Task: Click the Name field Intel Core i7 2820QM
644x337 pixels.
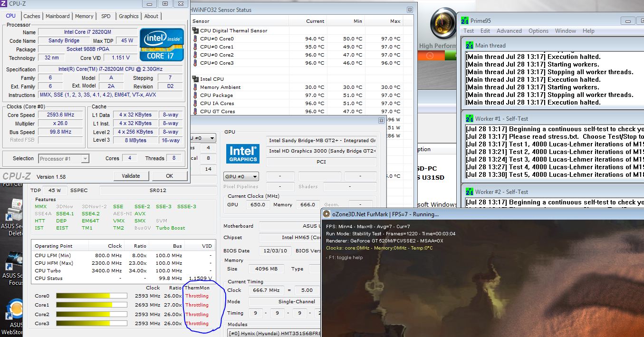Action: pos(87,32)
